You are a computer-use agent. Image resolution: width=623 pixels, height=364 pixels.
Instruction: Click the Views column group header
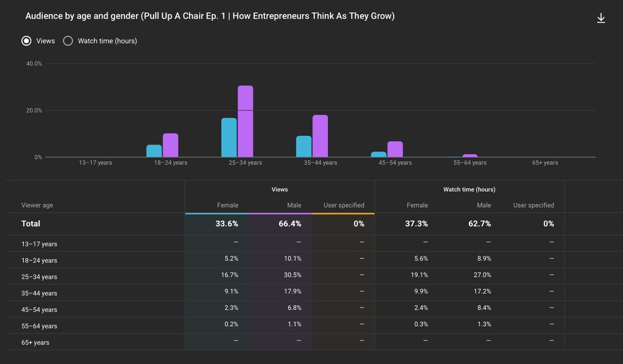pyautogui.click(x=280, y=189)
